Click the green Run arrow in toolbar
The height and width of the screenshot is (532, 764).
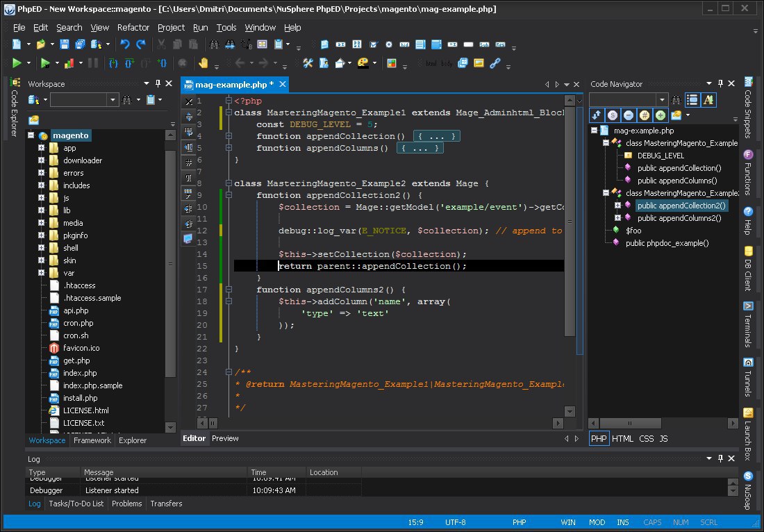coord(17,63)
